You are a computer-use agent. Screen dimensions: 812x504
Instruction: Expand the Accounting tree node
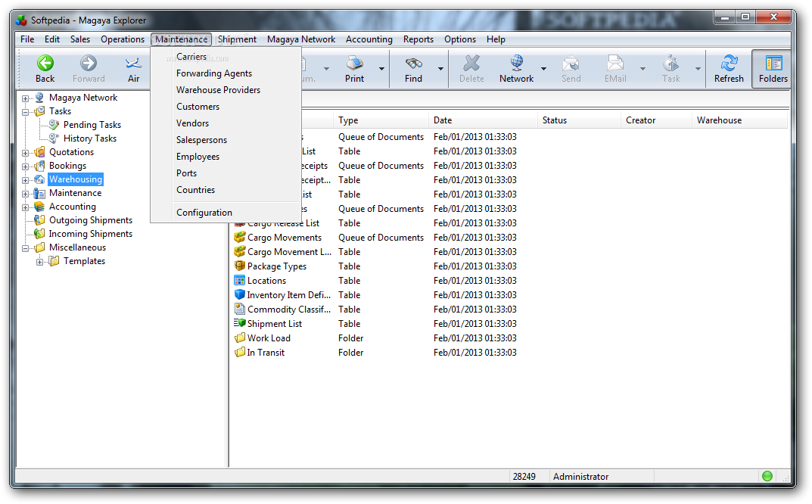[x=25, y=207]
